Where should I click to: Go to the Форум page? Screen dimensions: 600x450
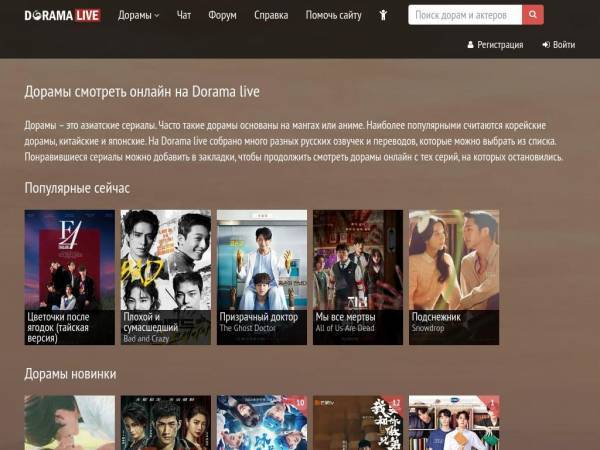[x=222, y=15]
